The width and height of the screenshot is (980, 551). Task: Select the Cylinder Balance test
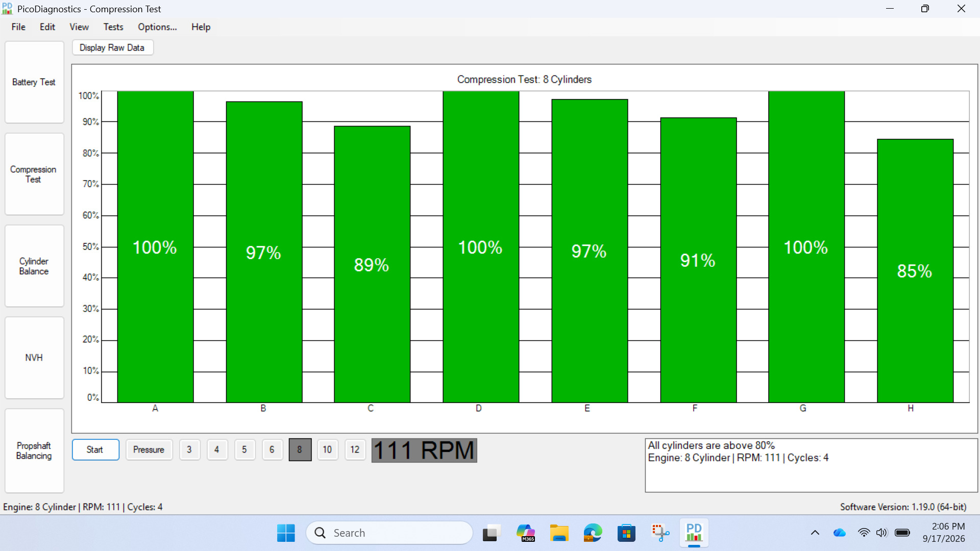[x=34, y=266]
